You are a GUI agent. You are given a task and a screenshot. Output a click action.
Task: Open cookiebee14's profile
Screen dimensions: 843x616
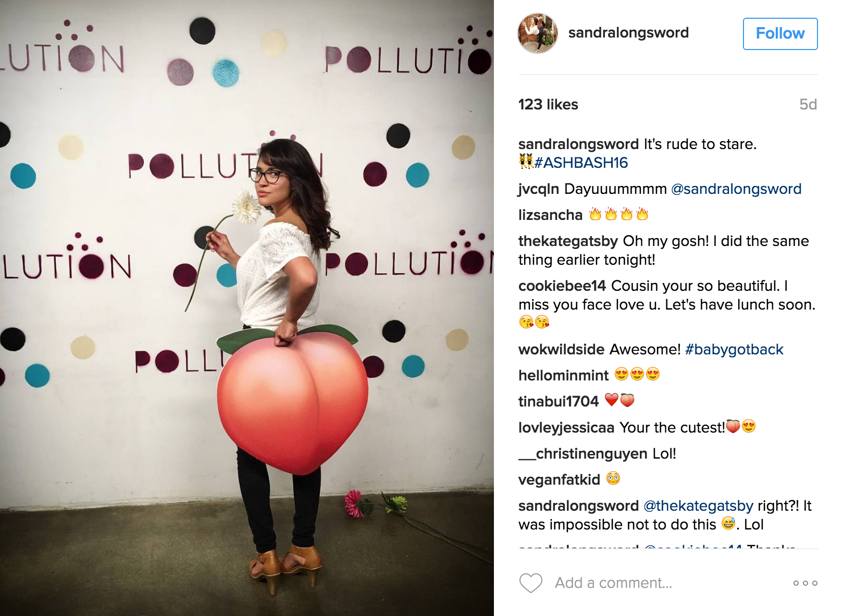point(562,286)
